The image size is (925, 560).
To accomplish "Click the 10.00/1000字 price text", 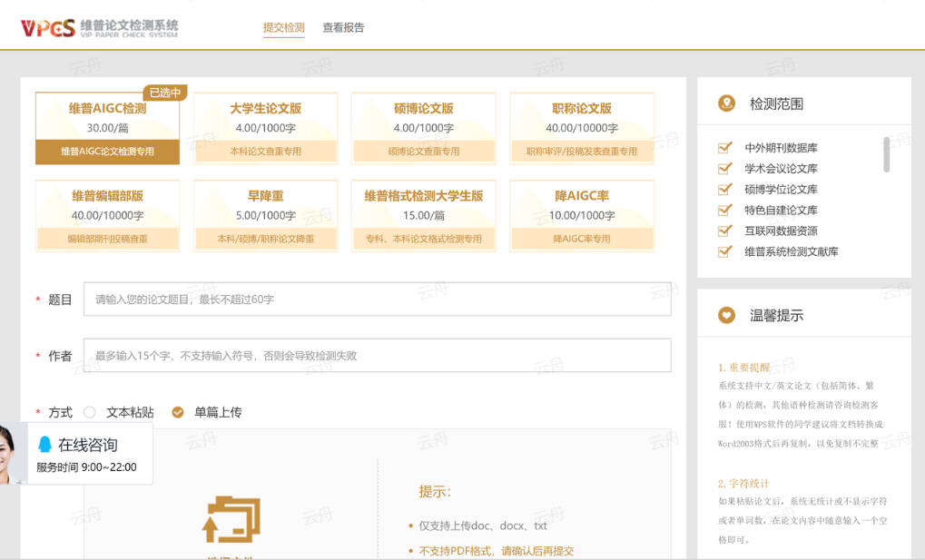I will [x=582, y=215].
